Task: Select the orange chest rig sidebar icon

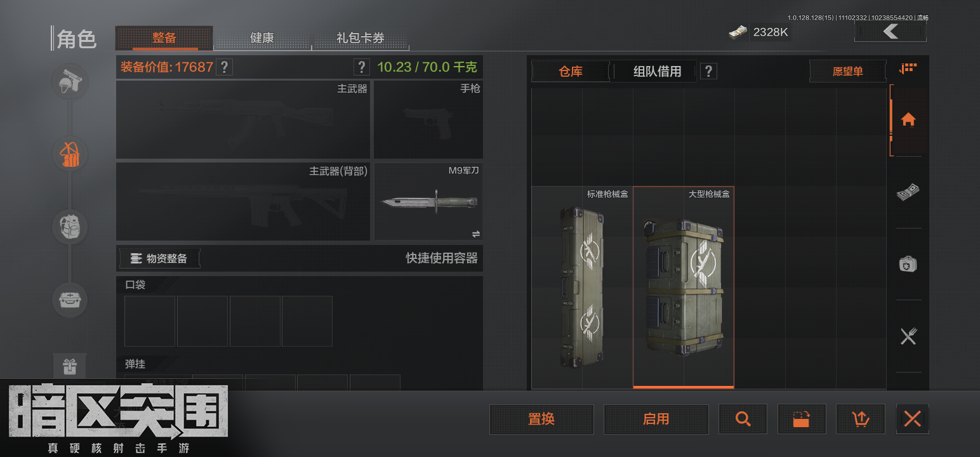Action: (x=70, y=154)
